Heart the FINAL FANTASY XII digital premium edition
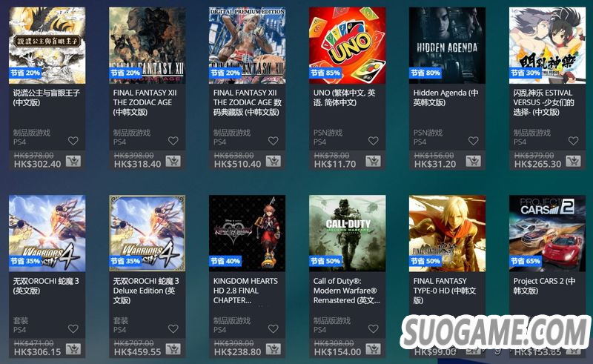The image size is (593, 364). click(x=273, y=141)
